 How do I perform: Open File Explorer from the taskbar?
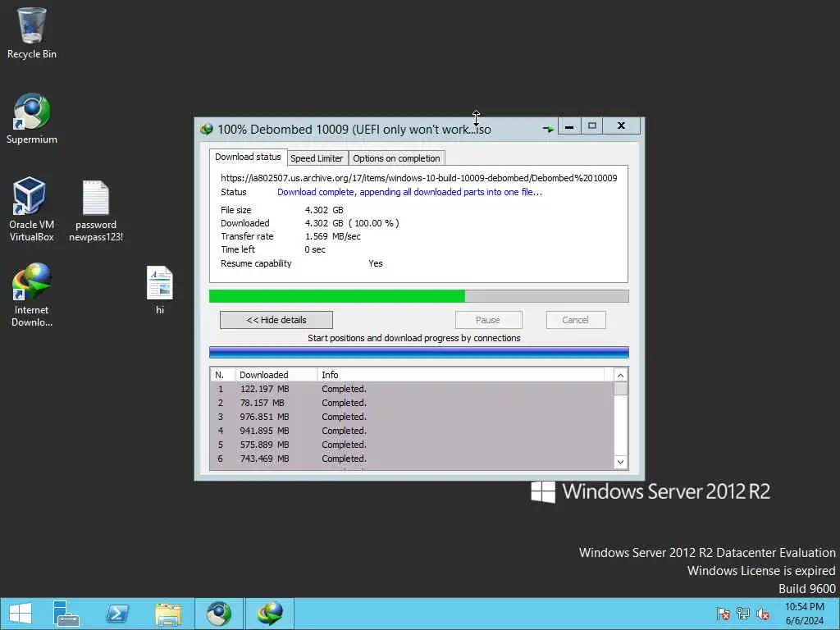click(x=168, y=614)
